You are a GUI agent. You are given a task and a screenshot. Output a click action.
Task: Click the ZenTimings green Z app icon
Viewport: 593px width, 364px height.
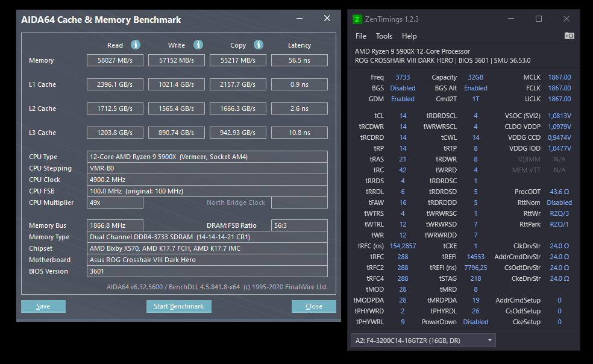357,19
